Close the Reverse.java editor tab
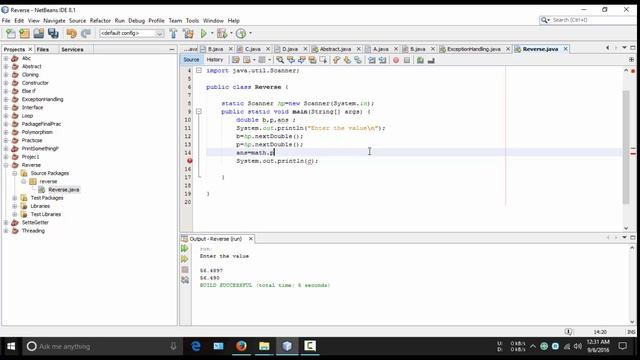 click(565, 49)
